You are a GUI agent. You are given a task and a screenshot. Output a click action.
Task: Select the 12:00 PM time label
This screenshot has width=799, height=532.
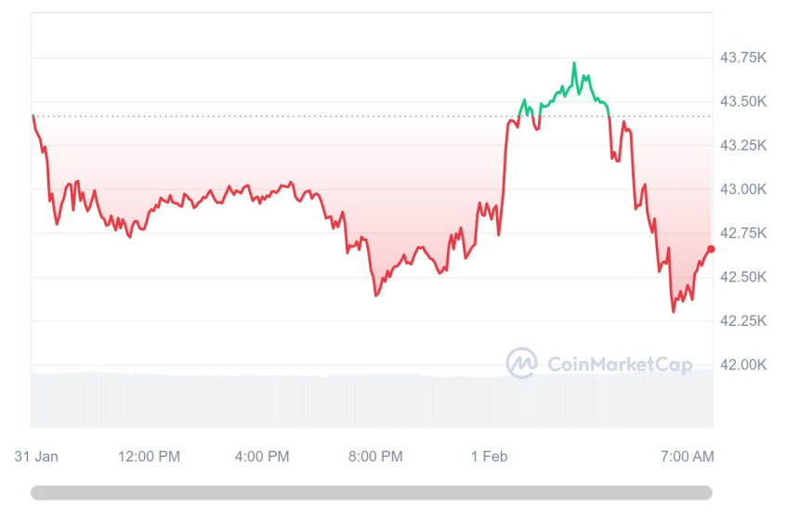[x=149, y=456]
